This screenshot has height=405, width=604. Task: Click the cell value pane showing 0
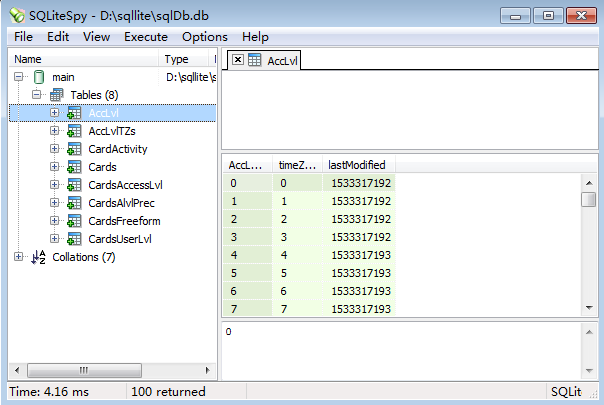click(401, 351)
